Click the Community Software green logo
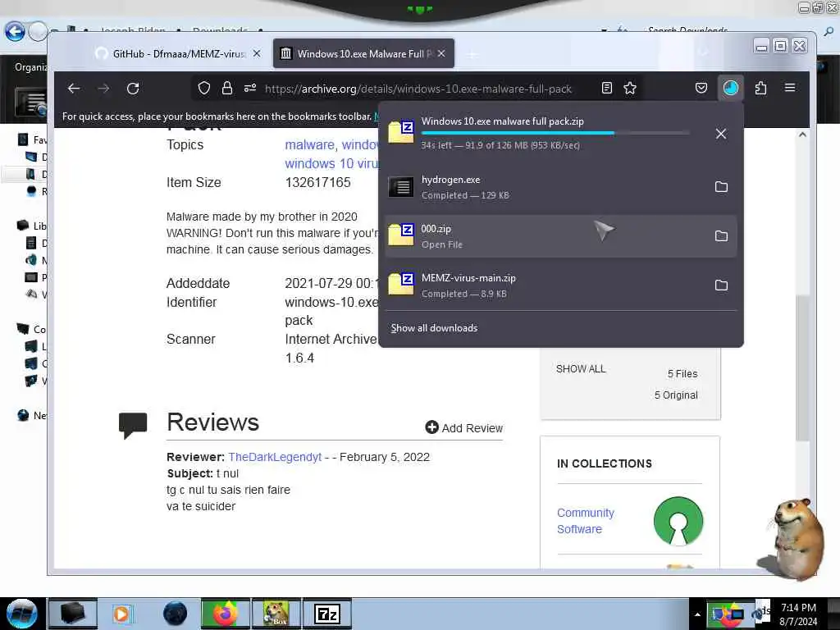The width and height of the screenshot is (840, 630). pos(678,521)
